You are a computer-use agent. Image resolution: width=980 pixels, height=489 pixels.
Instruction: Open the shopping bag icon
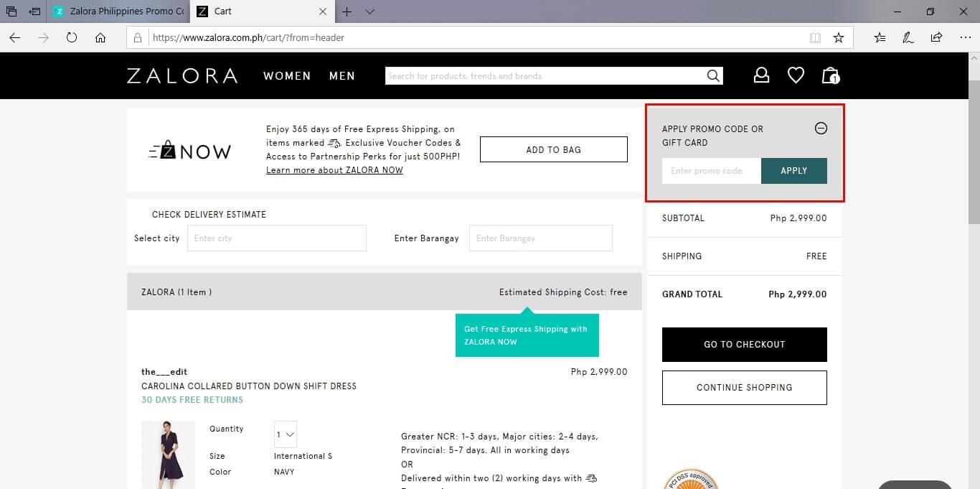(831, 75)
